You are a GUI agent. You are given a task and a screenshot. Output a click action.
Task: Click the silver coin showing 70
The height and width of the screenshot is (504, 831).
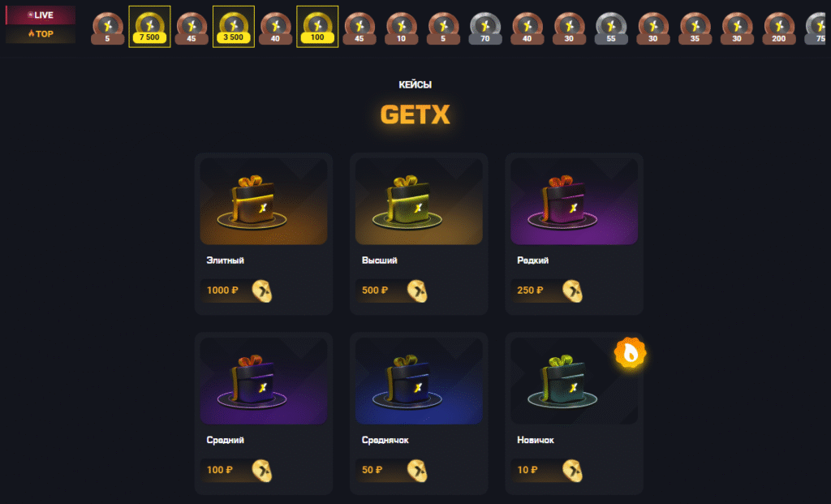click(x=485, y=28)
